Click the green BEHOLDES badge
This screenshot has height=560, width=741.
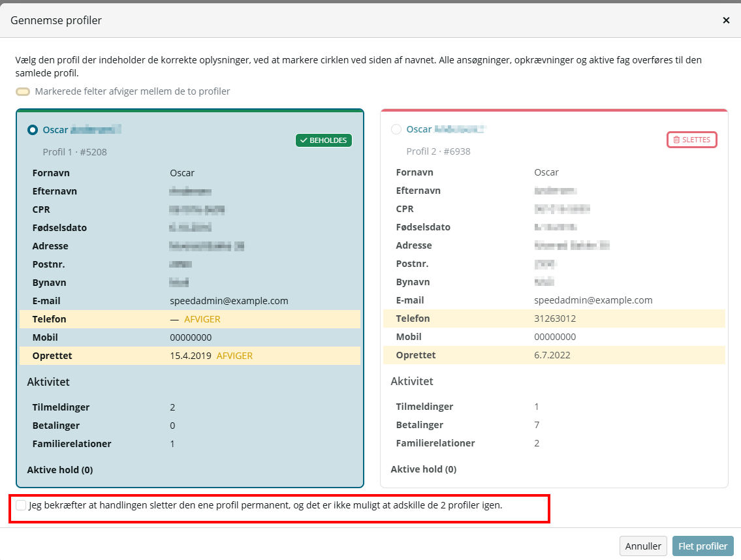[x=324, y=140]
